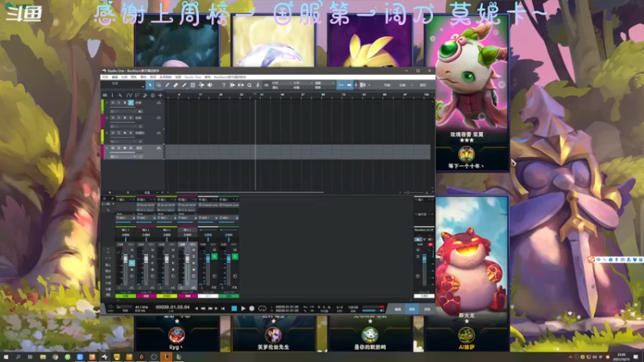This screenshot has height=362, width=644.
Task: Open the first menu in menu bar
Action: 105,76
